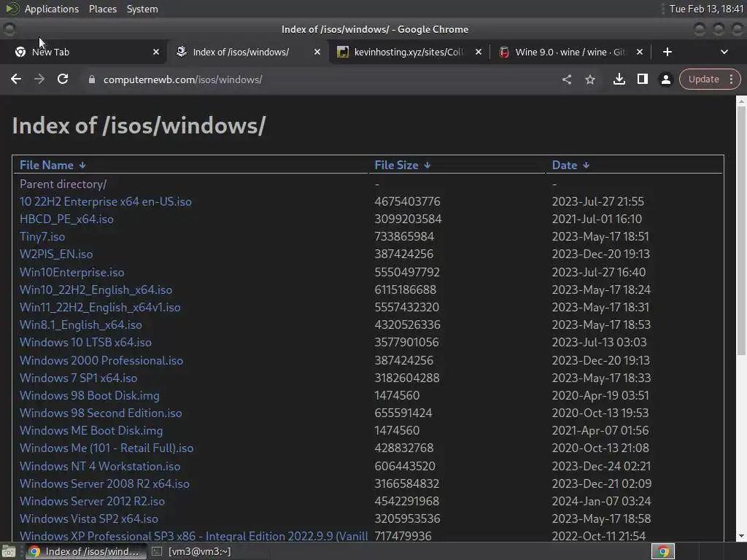This screenshot has width=747, height=560.
Task: Click the page's vertical scrollbar thumb
Action: (741, 230)
